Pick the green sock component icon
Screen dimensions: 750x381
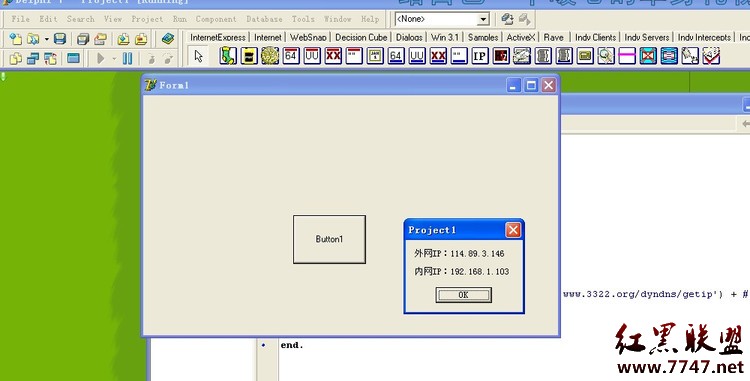tap(228, 56)
